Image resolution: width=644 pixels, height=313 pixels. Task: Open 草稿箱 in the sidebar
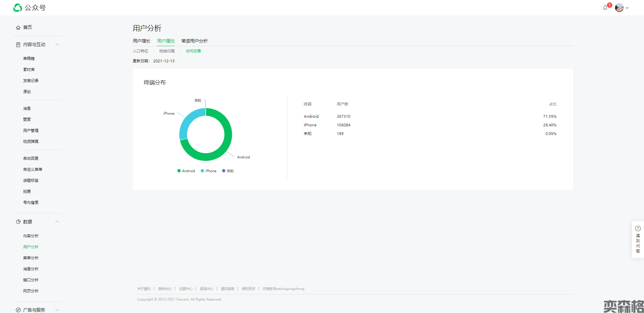tap(29, 59)
